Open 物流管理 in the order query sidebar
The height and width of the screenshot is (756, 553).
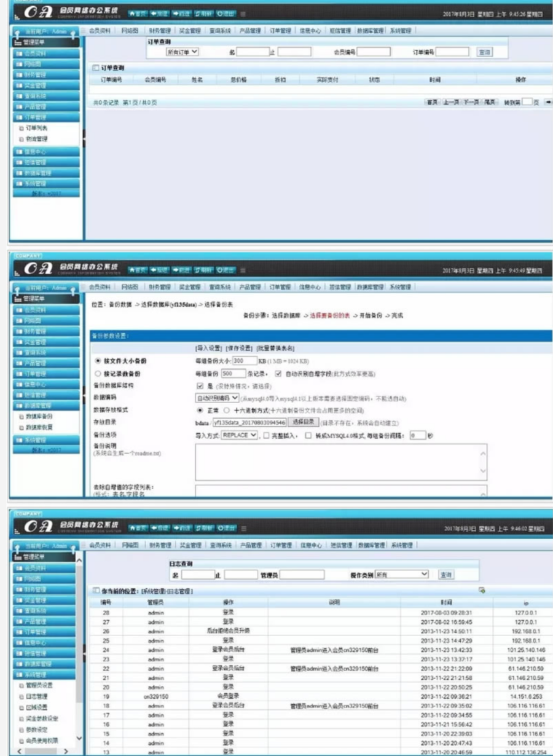(x=36, y=139)
